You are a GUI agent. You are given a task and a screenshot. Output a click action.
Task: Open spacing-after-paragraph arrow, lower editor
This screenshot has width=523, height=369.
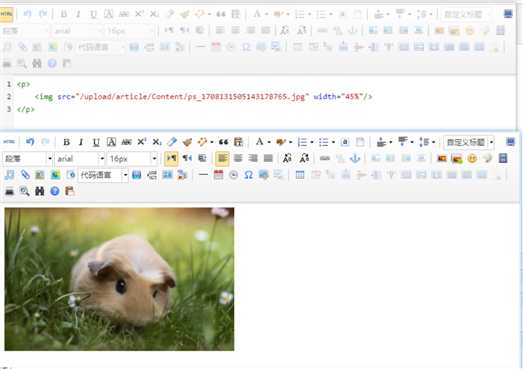412,142
